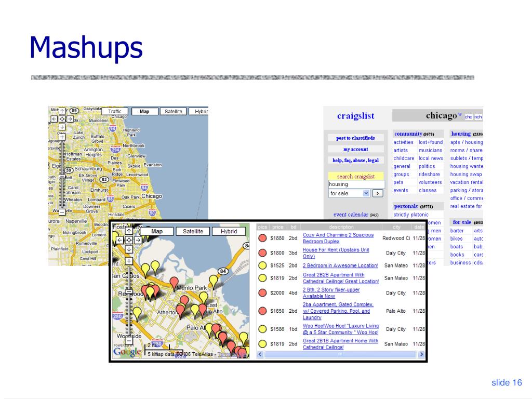The height and width of the screenshot is (399, 532).
Task: Open 2 Bedroom in Awesome Location listing
Action: click(340, 265)
